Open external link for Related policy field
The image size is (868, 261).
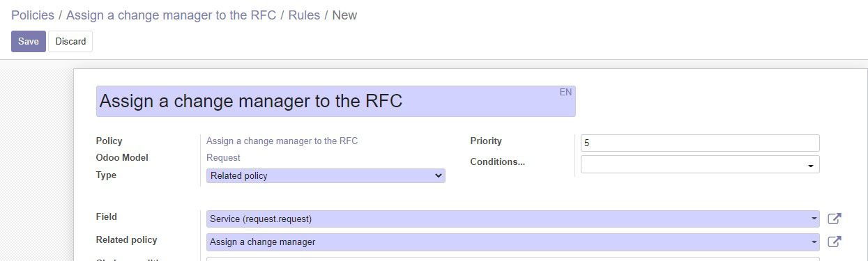point(834,242)
